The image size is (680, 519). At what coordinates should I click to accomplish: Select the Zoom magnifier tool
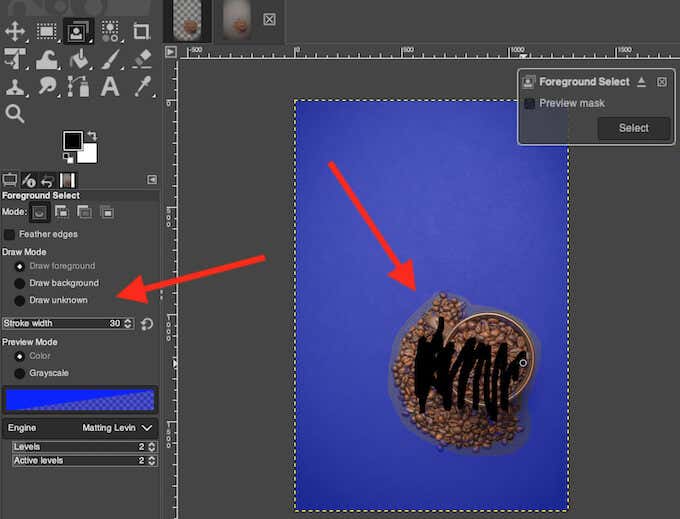tap(15, 114)
